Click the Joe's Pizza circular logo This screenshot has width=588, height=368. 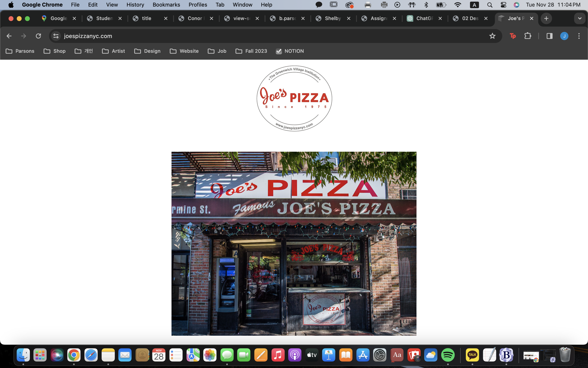[294, 98]
